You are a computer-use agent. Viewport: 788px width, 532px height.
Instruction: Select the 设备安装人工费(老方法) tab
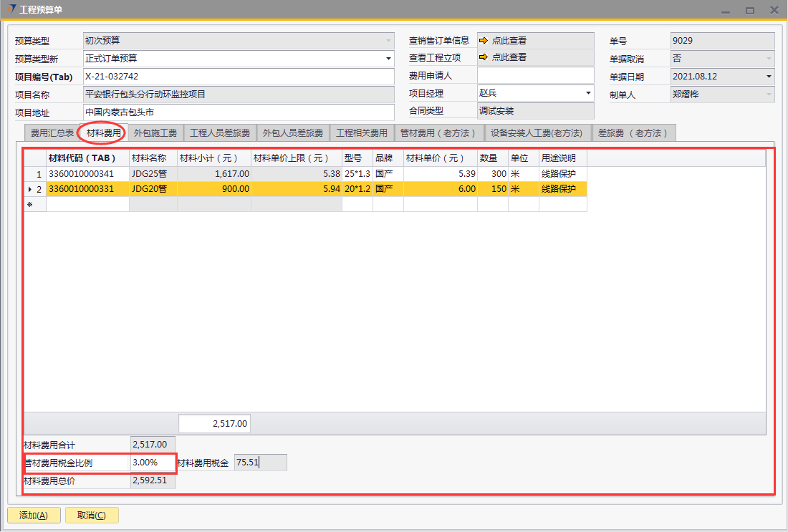tap(537, 133)
